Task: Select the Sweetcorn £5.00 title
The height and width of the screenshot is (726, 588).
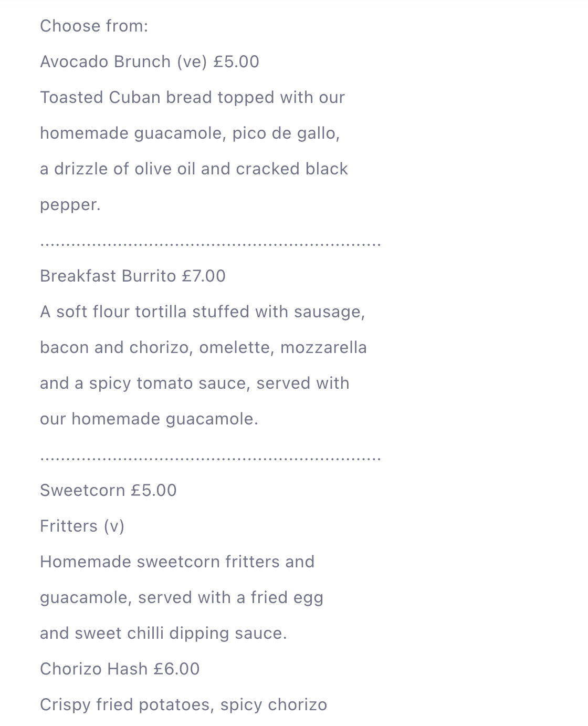Action: pos(108,491)
